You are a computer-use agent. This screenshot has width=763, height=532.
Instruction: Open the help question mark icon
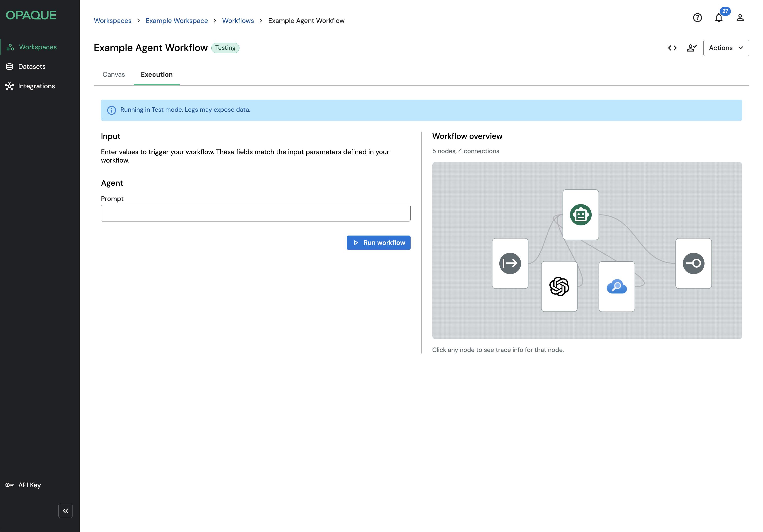click(x=697, y=18)
